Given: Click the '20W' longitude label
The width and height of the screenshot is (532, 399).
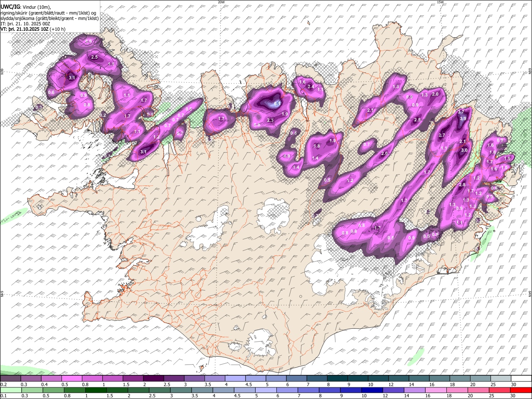Looking at the screenshot, I should point(222,2).
